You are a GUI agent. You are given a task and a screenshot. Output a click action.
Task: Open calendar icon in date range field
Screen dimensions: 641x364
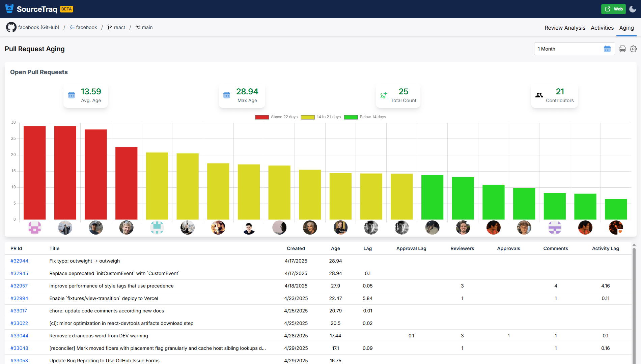coord(607,49)
